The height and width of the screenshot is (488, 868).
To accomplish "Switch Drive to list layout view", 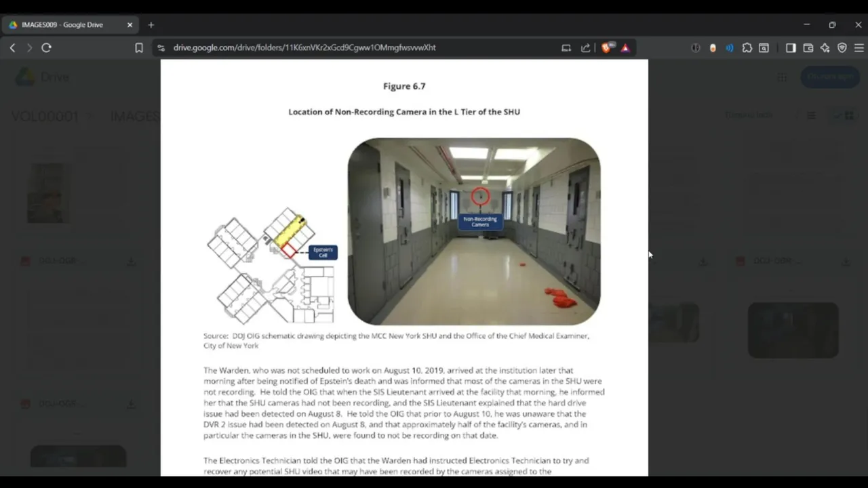I will 811,115.
